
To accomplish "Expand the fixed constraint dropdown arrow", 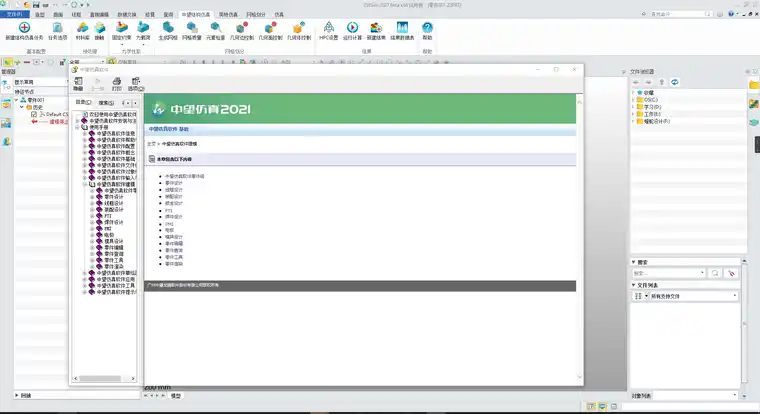I will pos(122,45).
